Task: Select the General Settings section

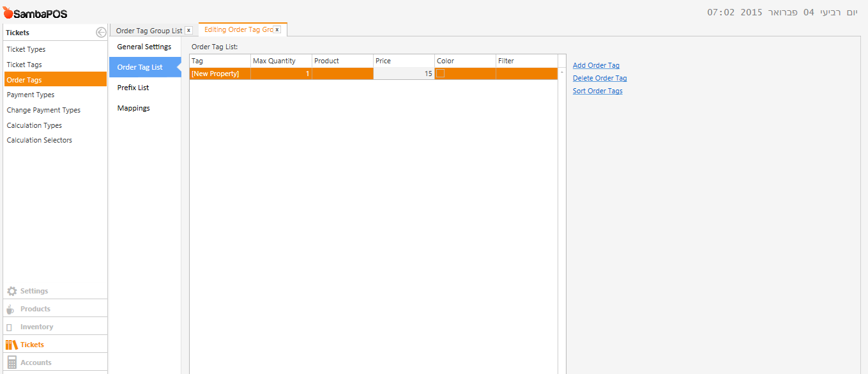Action: click(x=144, y=47)
